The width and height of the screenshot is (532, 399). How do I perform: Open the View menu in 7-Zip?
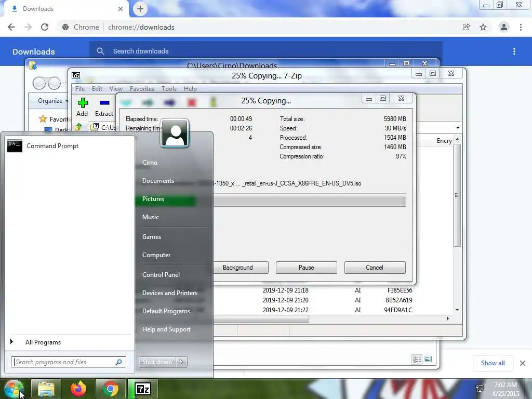point(116,89)
